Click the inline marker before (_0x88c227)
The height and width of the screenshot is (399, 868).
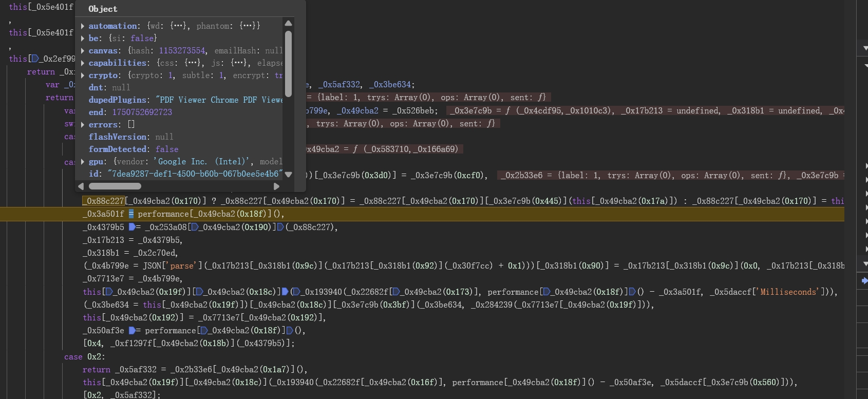[280, 227]
